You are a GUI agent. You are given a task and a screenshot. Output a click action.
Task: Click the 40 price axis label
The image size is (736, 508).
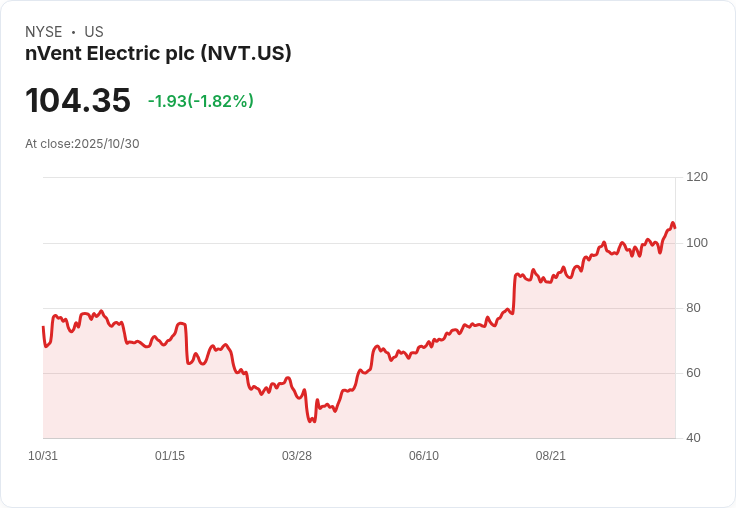point(693,438)
